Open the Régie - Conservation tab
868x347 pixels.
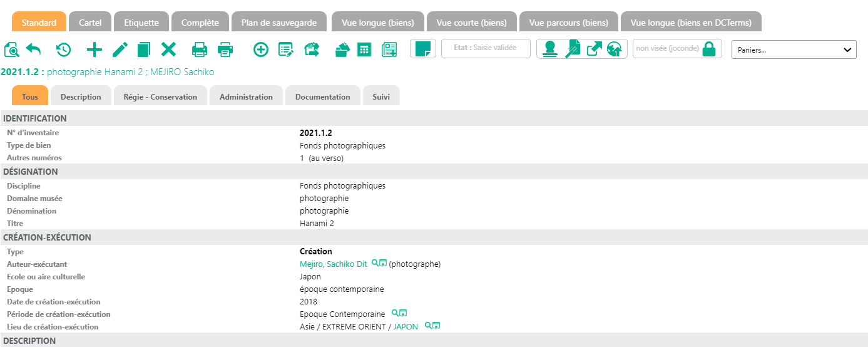[x=160, y=97]
